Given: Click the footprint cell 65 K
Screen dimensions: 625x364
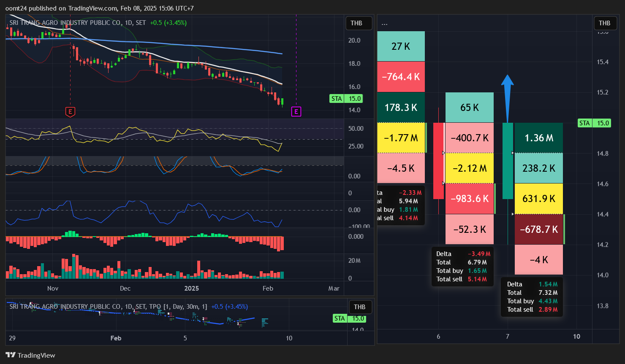Looking at the screenshot, I should click(470, 108).
